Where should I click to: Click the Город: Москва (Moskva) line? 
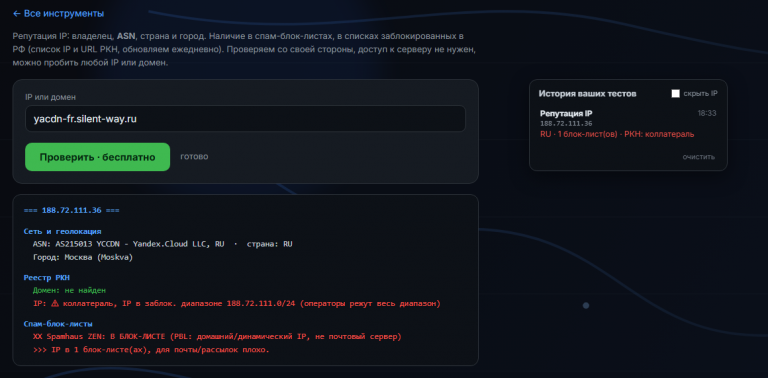pos(82,257)
